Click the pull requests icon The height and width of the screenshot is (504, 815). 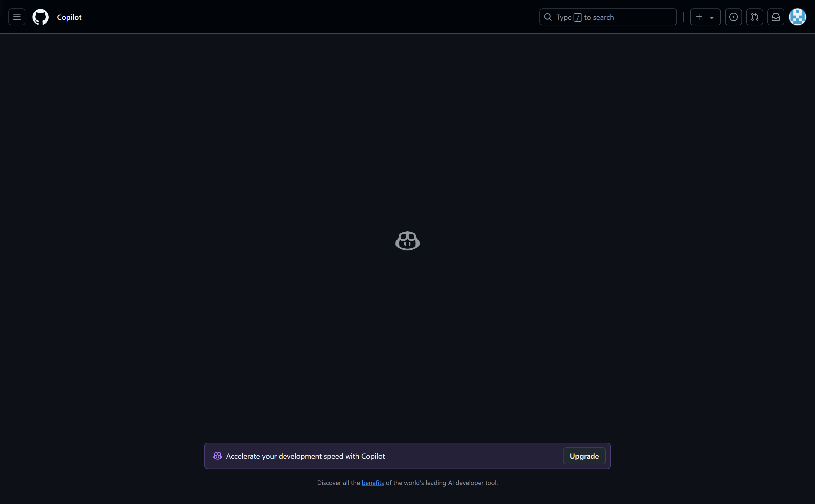(755, 17)
